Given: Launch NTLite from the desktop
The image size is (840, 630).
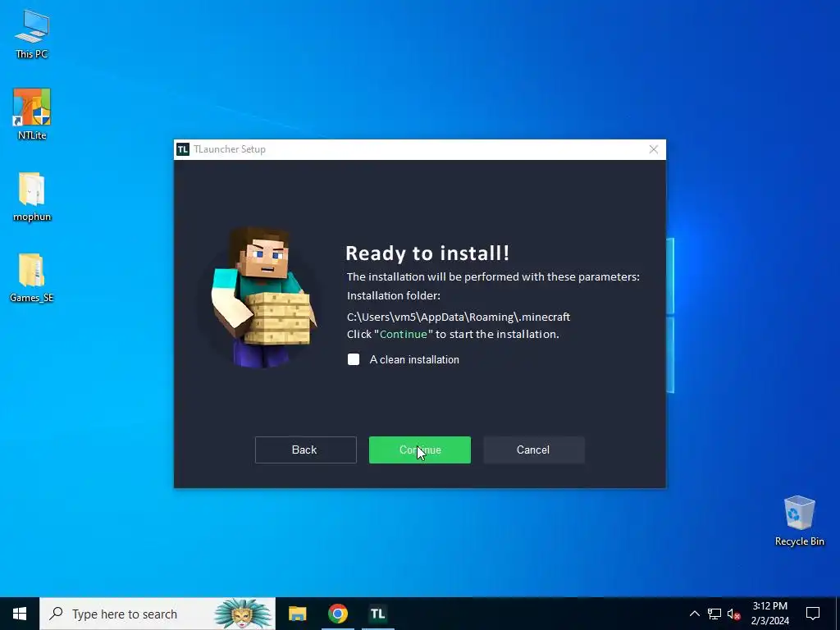Looking at the screenshot, I should [x=32, y=113].
